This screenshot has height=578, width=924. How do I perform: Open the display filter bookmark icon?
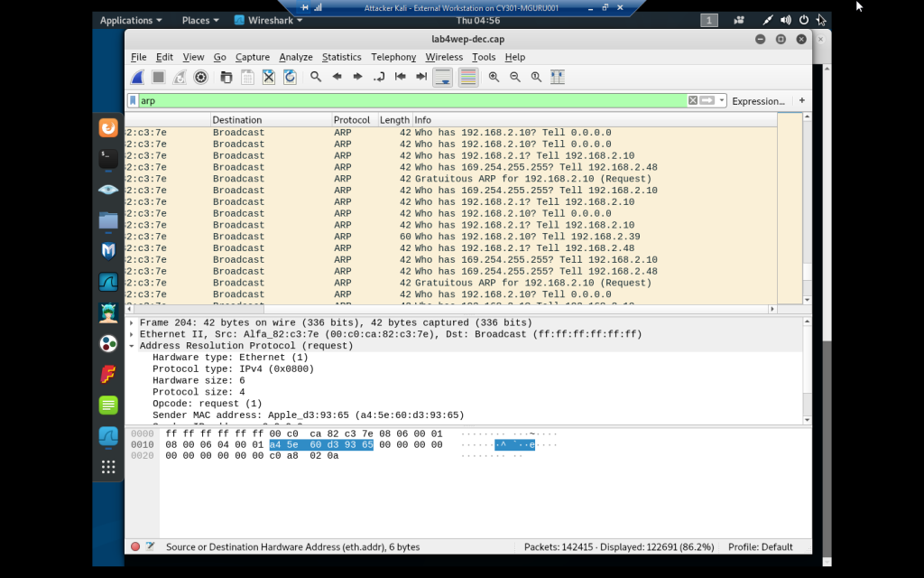[x=134, y=101]
